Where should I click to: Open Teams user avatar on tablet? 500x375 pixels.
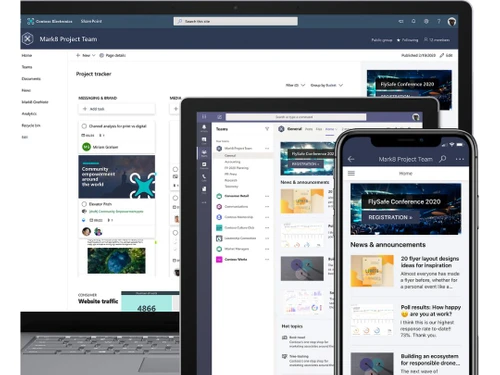pyautogui.click(x=416, y=117)
